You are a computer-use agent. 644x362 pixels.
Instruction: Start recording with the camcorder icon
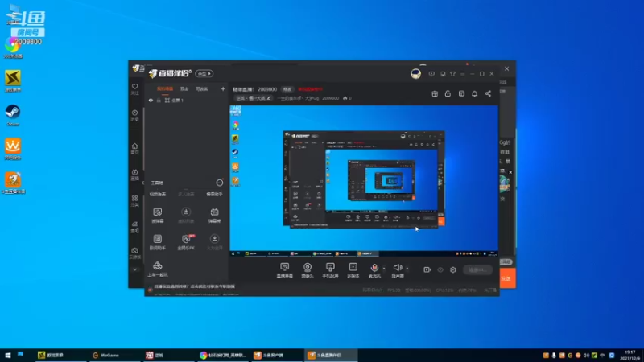[427, 269]
